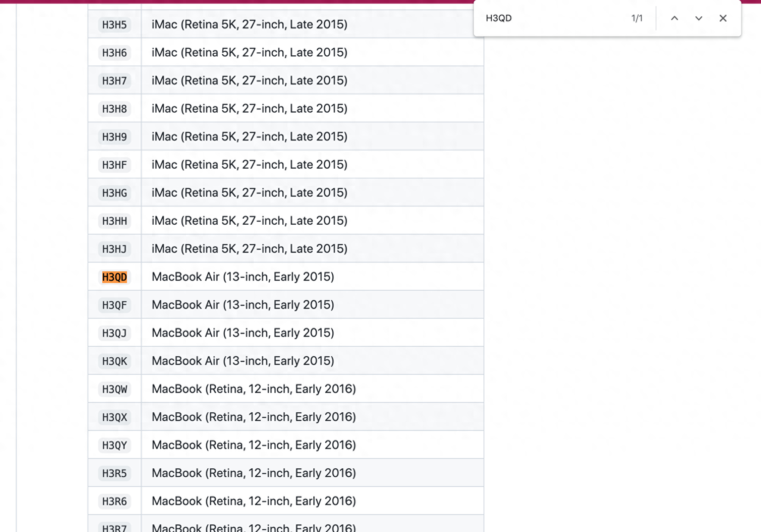The image size is (761, 532).
Task: Select the H3QF code badge
Action: coord(114,305)
